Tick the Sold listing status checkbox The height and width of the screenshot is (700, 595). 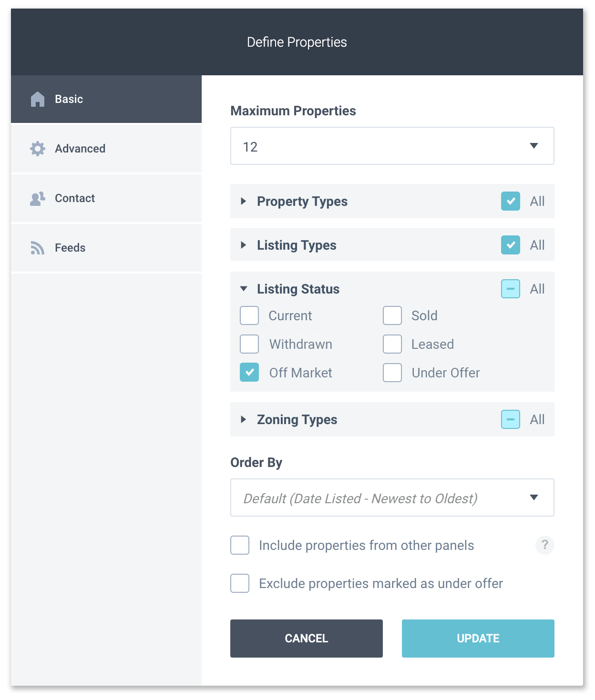392,315
